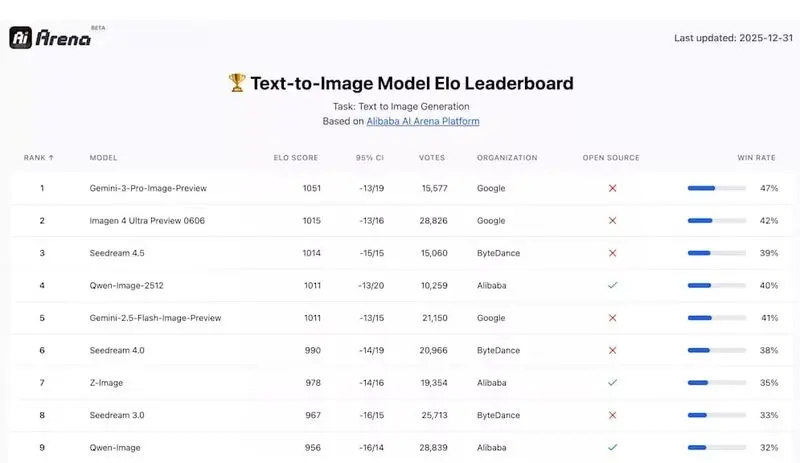
Task: Click the red X in the Gemini-3-Pro-Image-Preview row
Action: click(612, 188)
